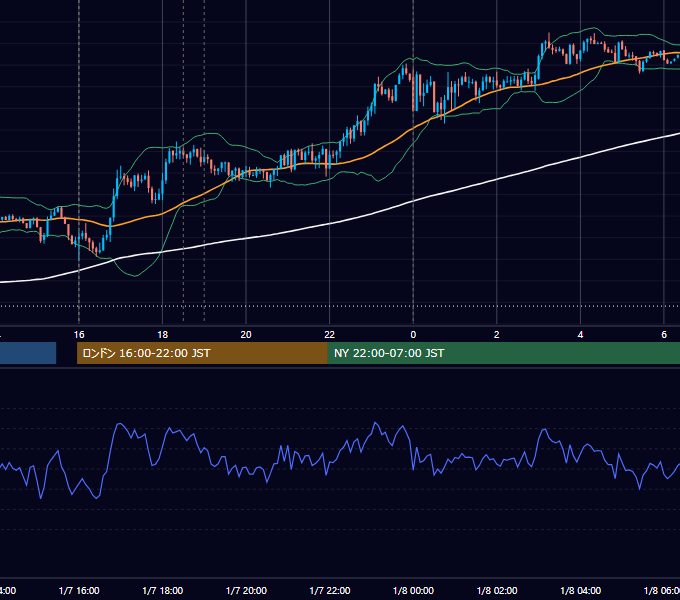
Task: Select the "1/8 00:00" date label
Action: tap(413, 590)
